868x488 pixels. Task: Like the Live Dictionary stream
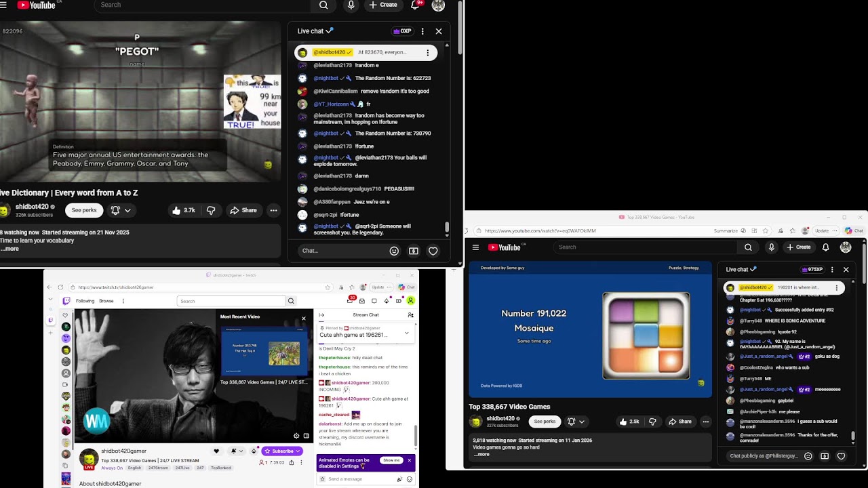183,210
